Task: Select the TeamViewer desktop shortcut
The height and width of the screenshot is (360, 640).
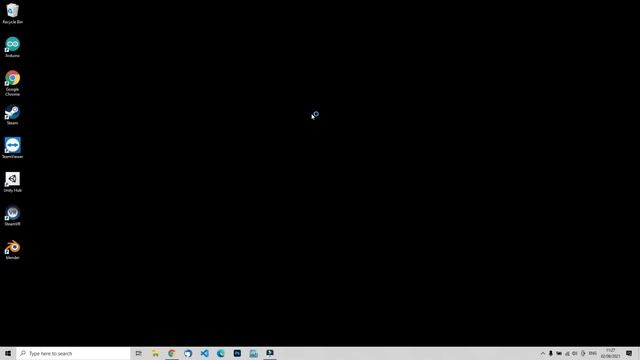Action: pyautogui.click(x=12, y=148)
